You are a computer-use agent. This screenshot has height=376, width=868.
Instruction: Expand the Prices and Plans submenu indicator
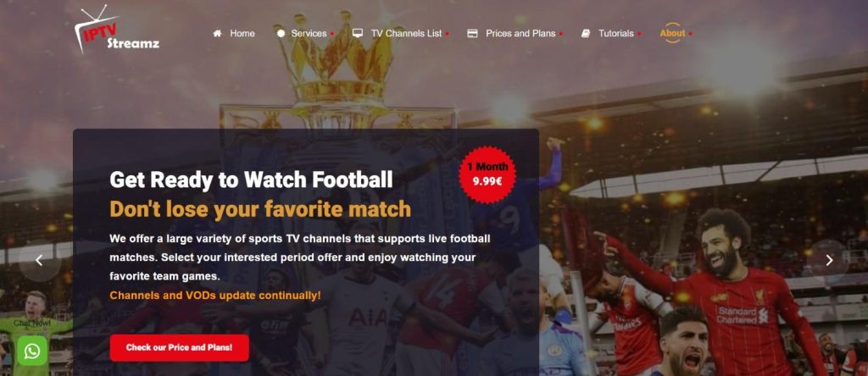561,34
